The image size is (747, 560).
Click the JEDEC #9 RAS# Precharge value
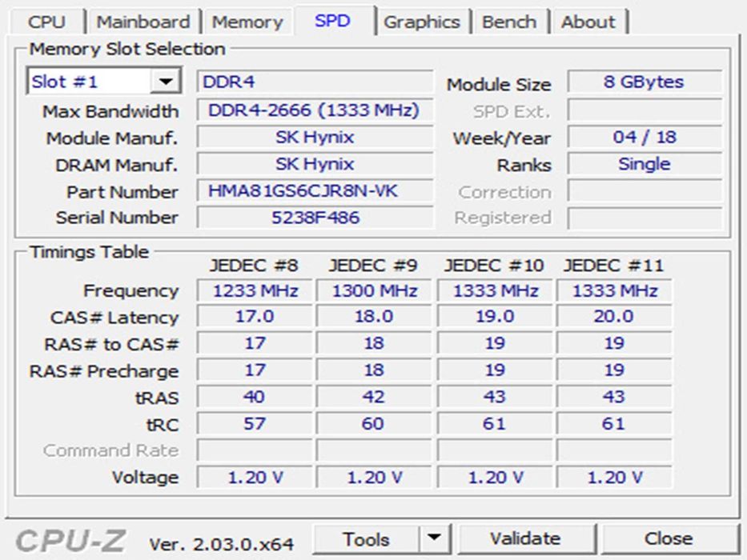[x=374, y=370]
